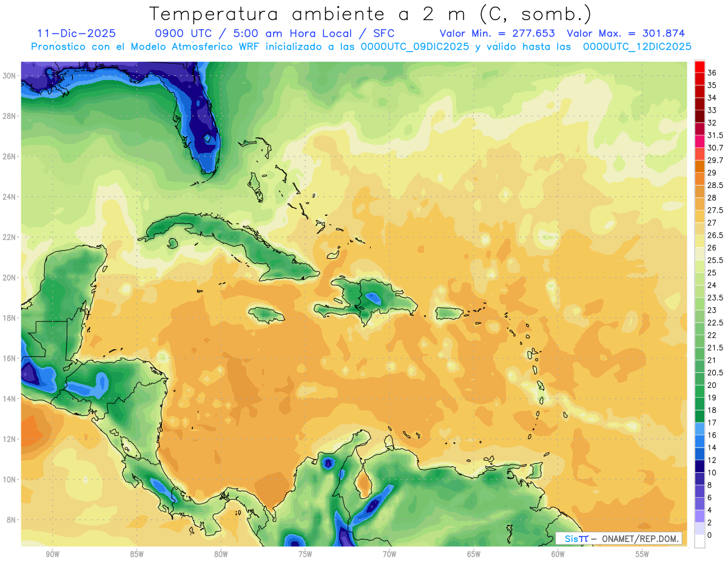Click the "65W" longitude label
Image resolution: width=728 pixels, height=562 pixels.
point(474,554)
